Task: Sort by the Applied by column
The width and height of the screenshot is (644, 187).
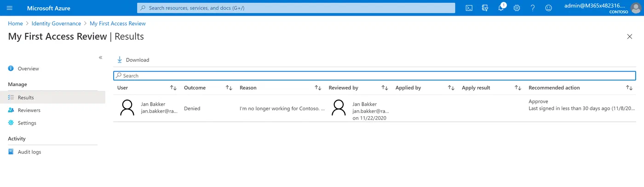Action: click(451, 88)
